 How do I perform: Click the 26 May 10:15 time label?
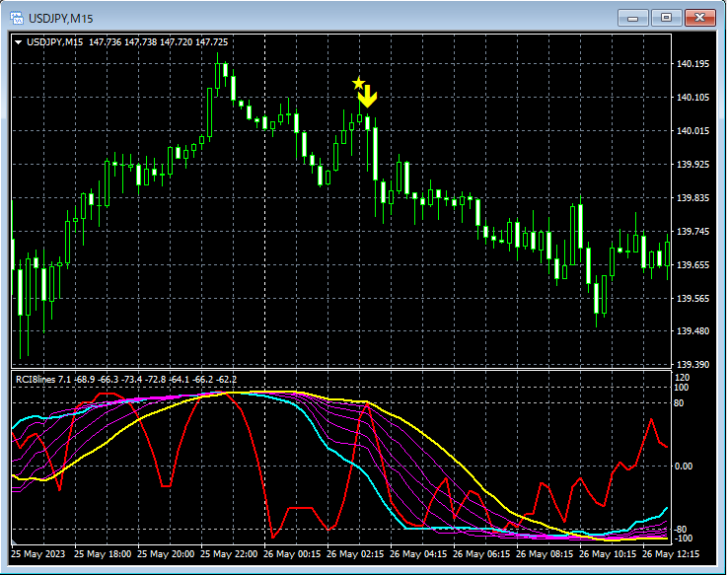(608, 554)
